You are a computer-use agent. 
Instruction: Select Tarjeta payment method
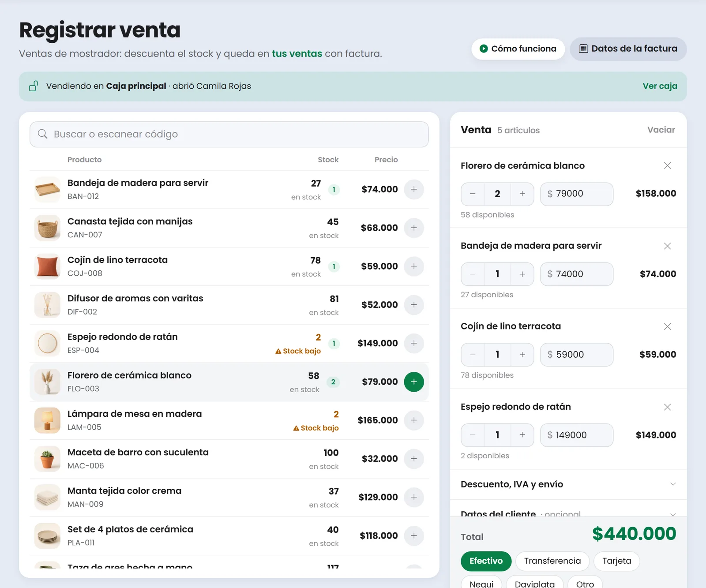[x=617, y=561]
